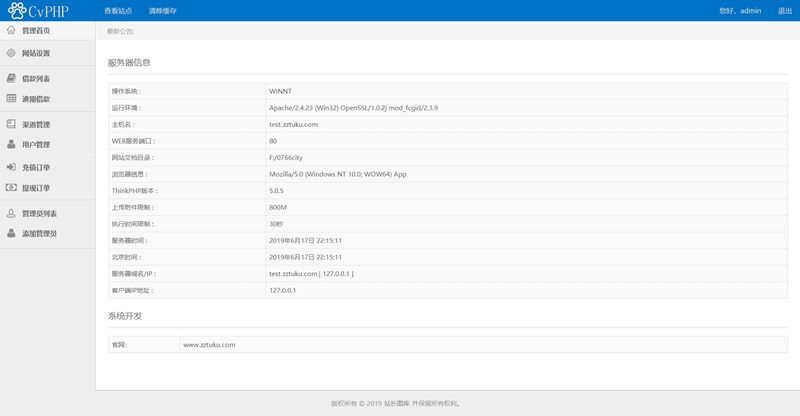
Task: Click the 您好, admin greeting
Action: 739,10
